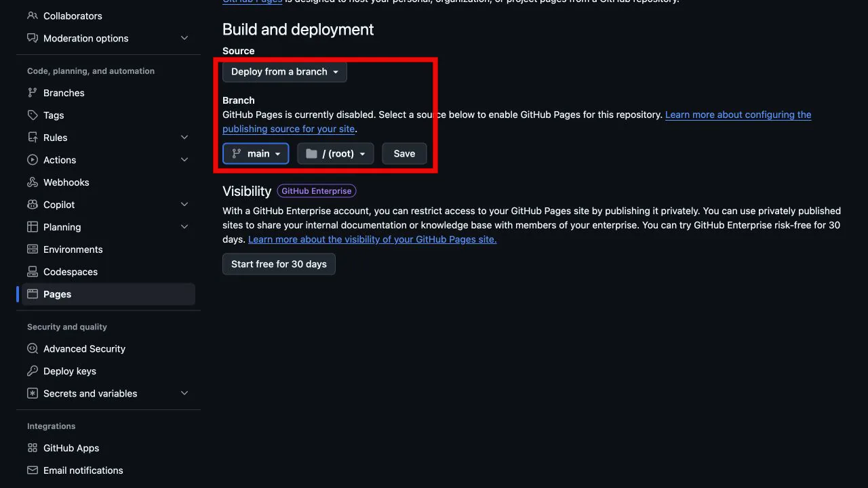Click Start free for 30 days button
Screen dimensions: 868x488
tap(279, 264)
